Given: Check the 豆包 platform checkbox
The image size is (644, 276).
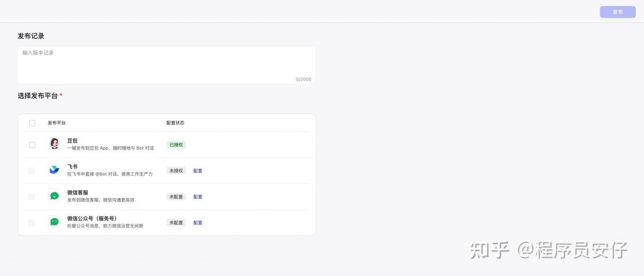Looking at the screenshot, I should [x=32, y=145].
